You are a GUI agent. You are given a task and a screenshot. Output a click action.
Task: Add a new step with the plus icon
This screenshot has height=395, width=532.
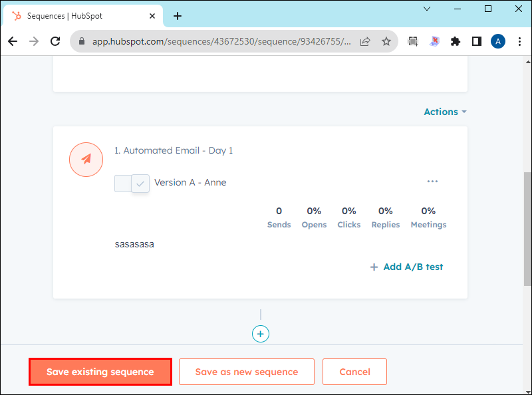[x=260, y=334]
